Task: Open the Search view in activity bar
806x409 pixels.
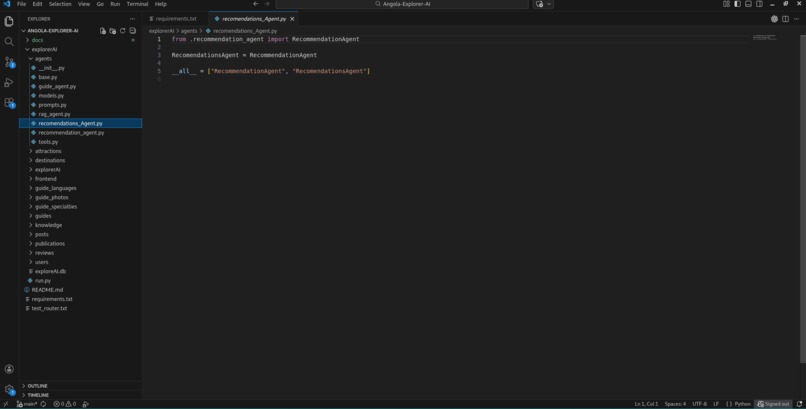Action: click(9, 42)
